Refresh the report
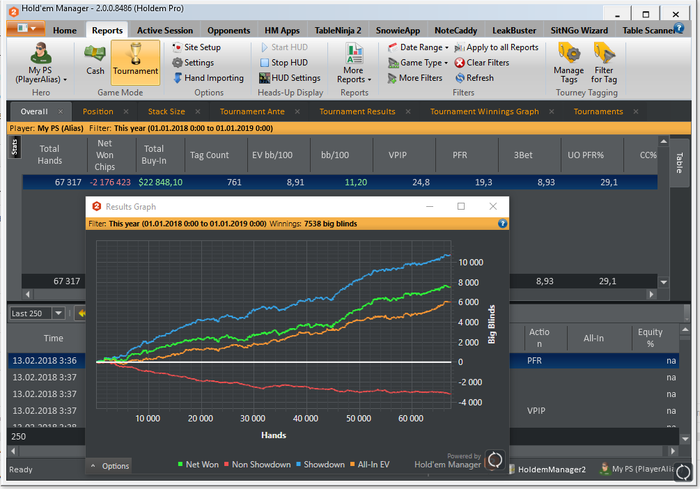Viewport: 700px width, 489px height. pos(475,78)
